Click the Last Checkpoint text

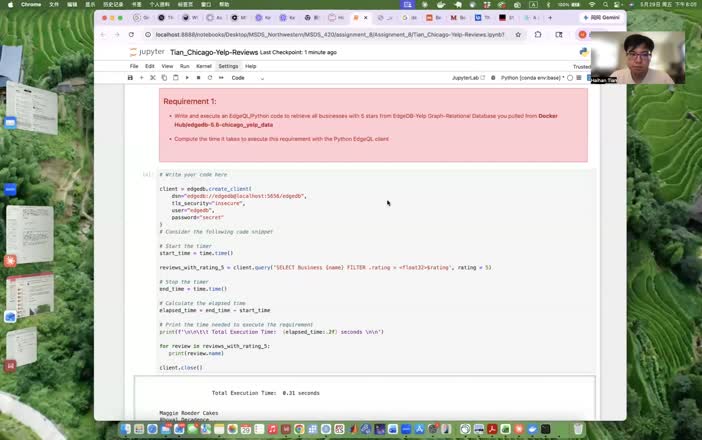298,52
